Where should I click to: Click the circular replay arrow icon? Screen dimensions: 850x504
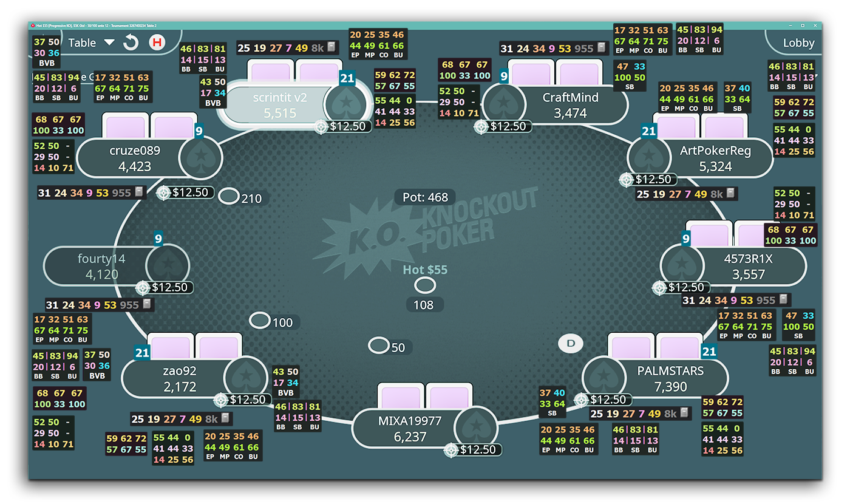pyautogui.click(x=131, y=43)
